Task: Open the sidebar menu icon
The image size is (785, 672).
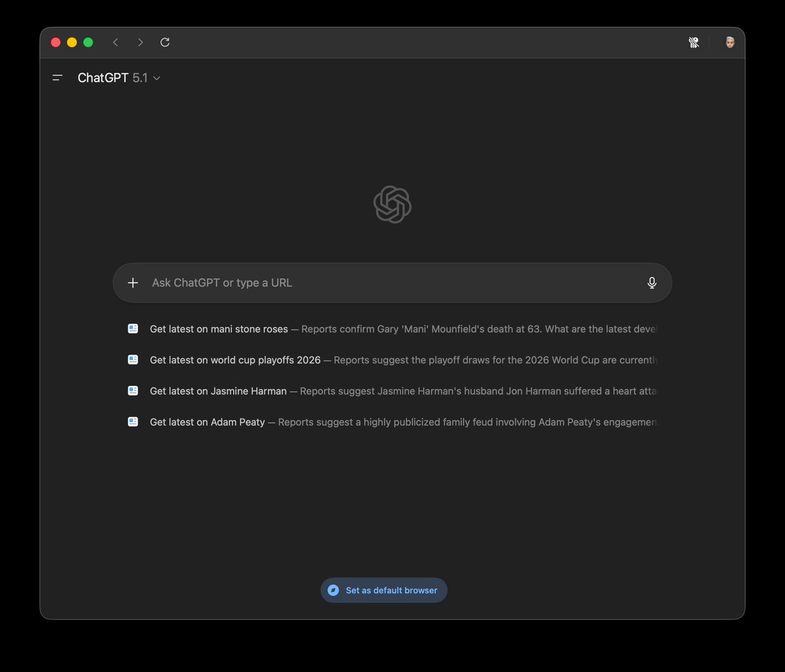Action: coord(58,77)
